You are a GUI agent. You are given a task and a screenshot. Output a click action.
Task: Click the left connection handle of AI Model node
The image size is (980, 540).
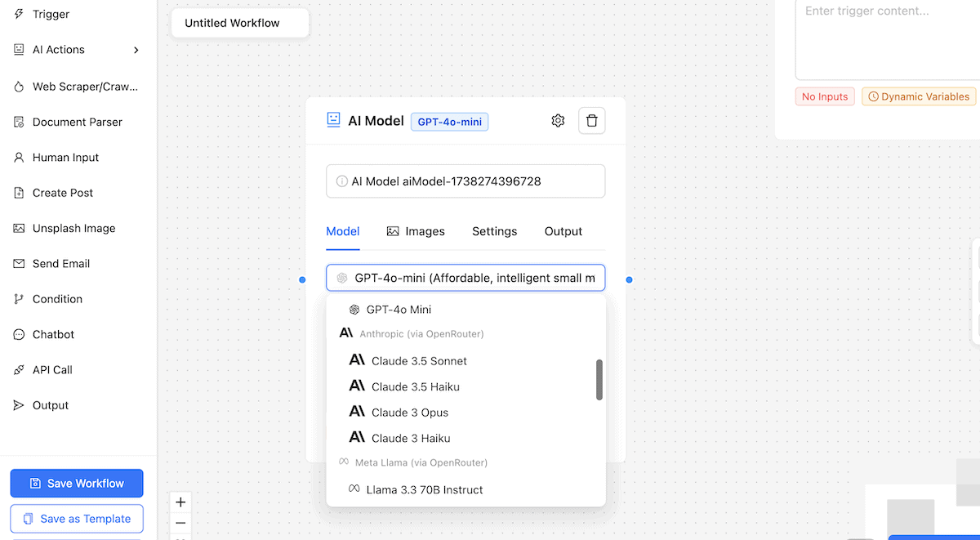(x=302, y=280)
